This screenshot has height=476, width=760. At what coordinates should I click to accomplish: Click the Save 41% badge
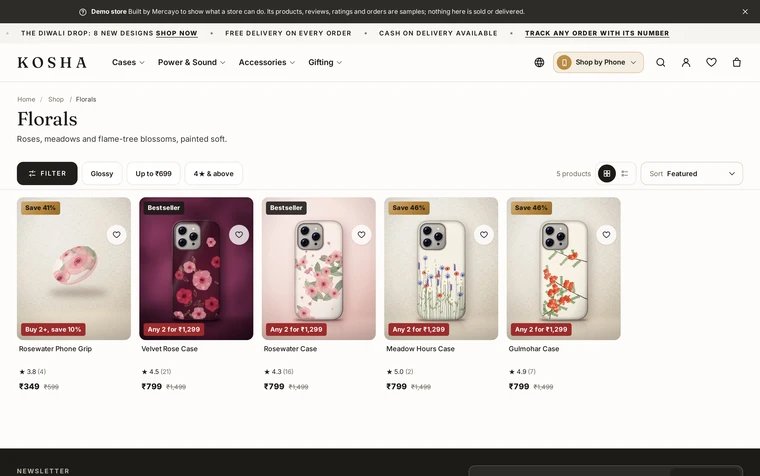tap(40, 208)
